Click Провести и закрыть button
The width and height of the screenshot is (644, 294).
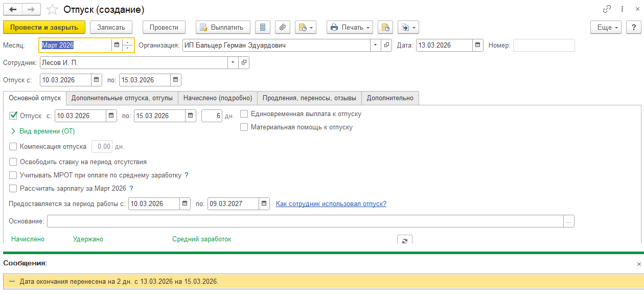tap(44, 27)
